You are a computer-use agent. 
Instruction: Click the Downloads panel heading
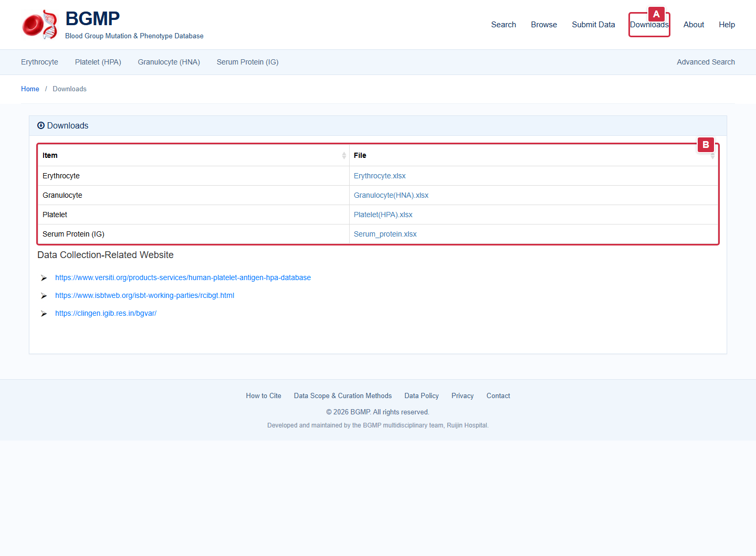(63, 126)
